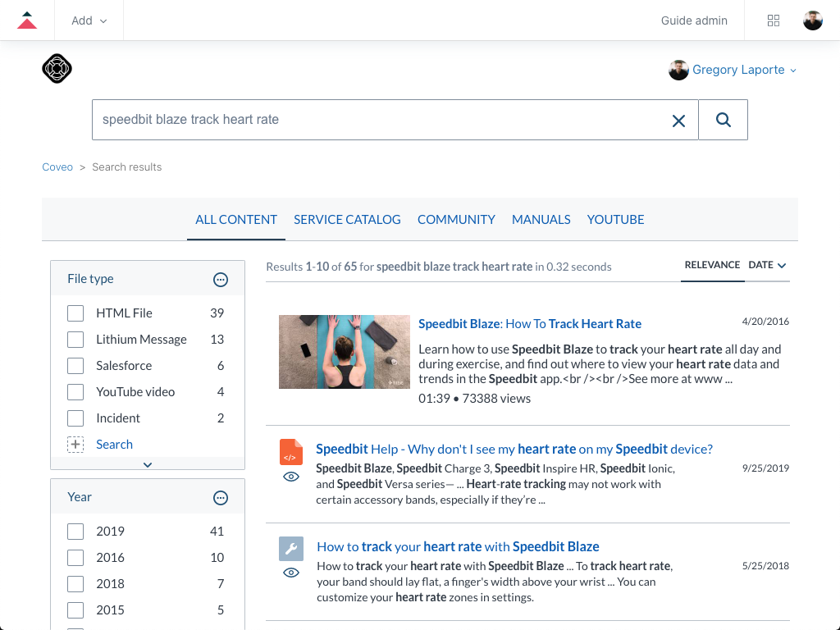This screenshot has height=630, width=840.
Task: Click the orange HTML file type icon
Action: 291,451
